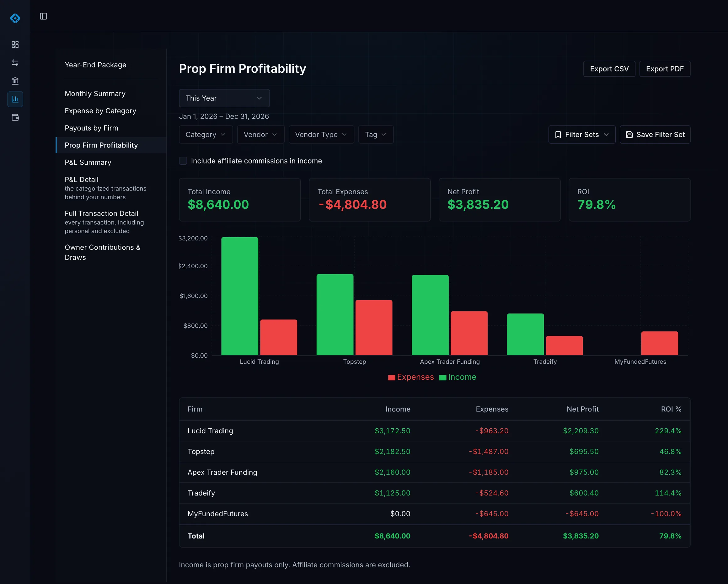The image size is (728, 584).
Task: Expand the Vendor filter dropdown
Action: 260,134
